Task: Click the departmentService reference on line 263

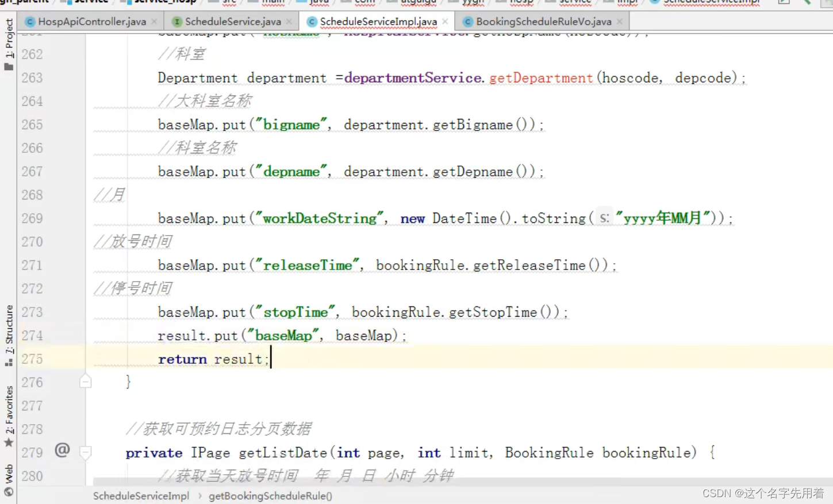Action: [x=413, y=78]
